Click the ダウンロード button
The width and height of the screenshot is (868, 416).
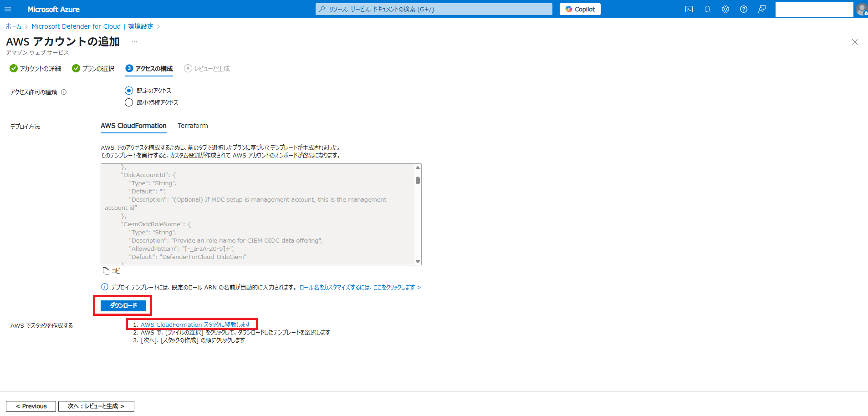click(x=123, y=305)
